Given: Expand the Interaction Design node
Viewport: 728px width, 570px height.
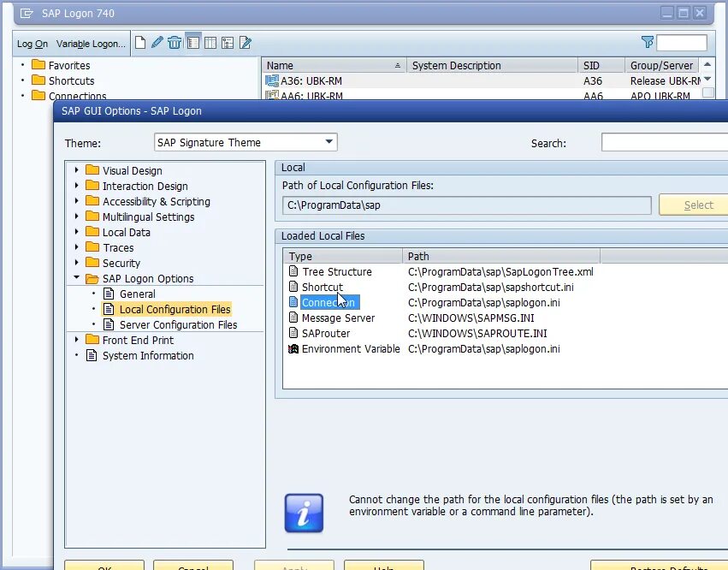Looking at the screenshot, I should pos(77,186).
